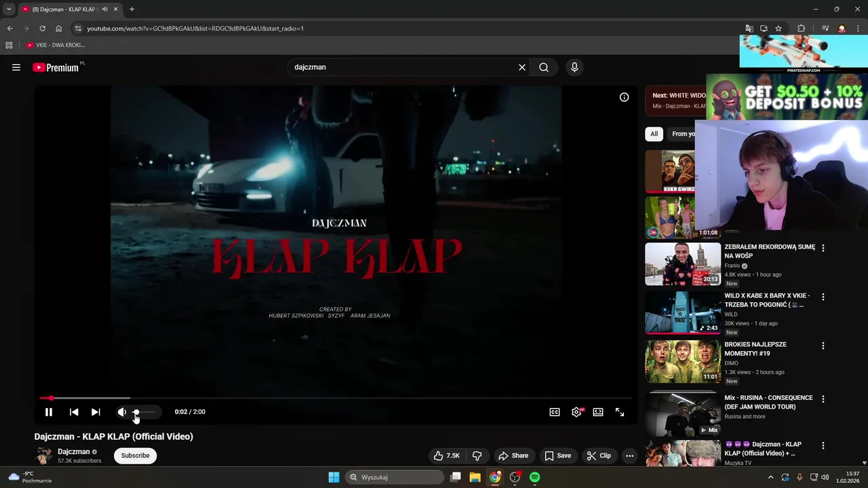This screenshot has height=488, width=868.
Task: Mute tab via speaker icon on tab
Action: coord(104,9)
